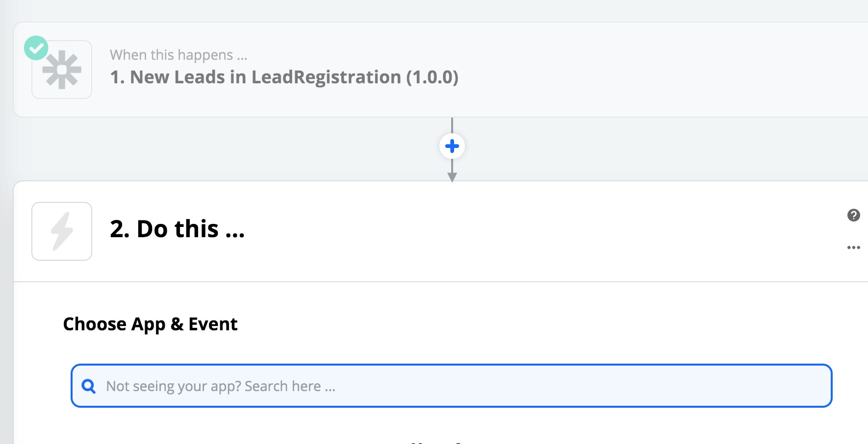Collapse the "Choose App & Event" section heading
The height and width of the screenshot is (444, 868).
[150, 324]
